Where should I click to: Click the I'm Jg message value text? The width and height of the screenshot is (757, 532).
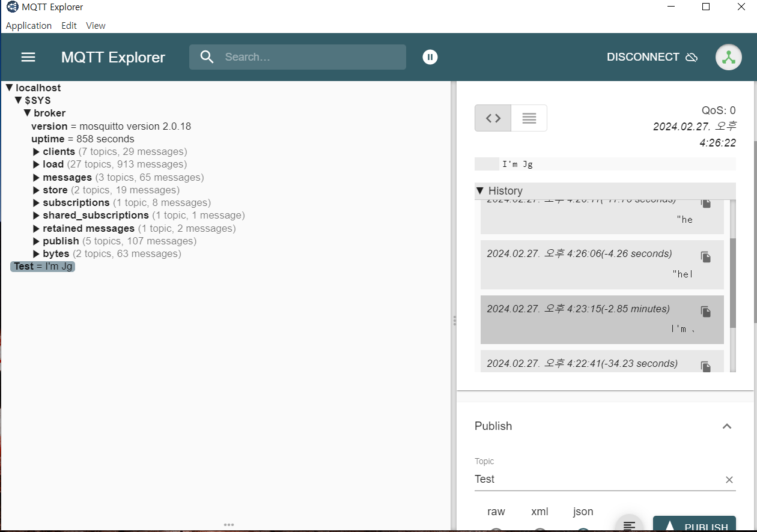point(517,164)
